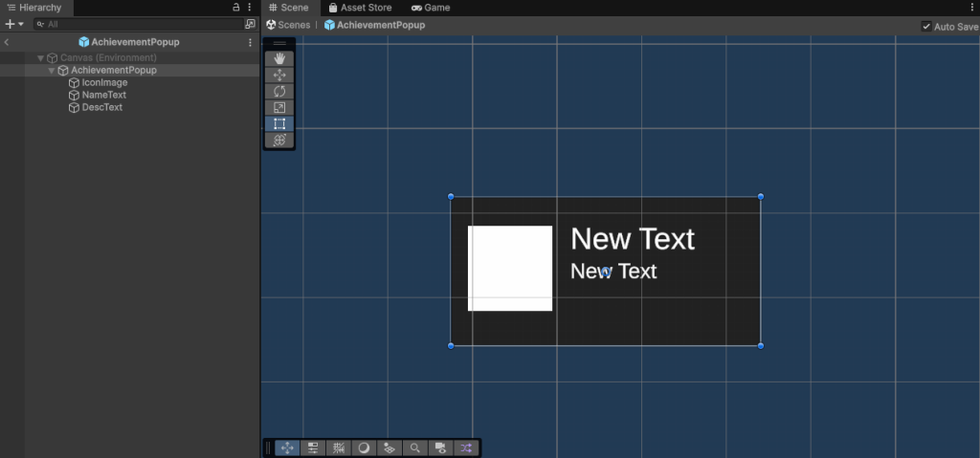Collapse the AchievementPopup tree node
The width and height of the screenshot is (980, 458).
coord(52,71)
